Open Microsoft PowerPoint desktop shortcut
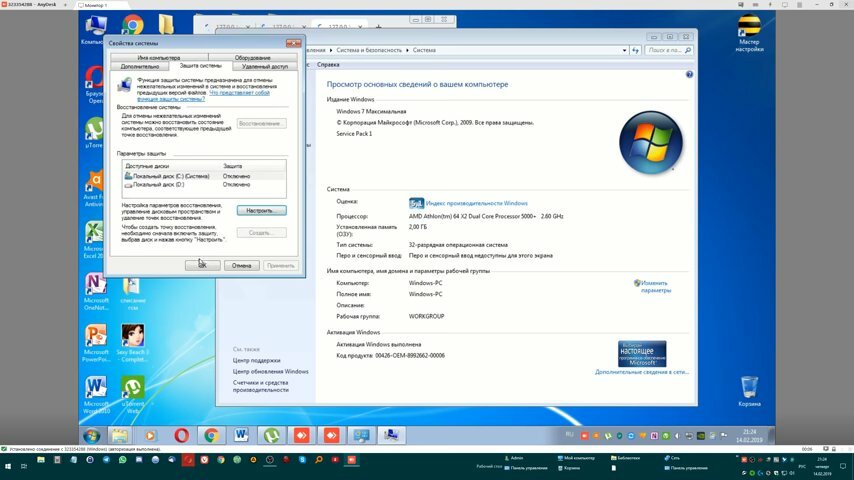The image size is (854, 480). click(96, 343)
